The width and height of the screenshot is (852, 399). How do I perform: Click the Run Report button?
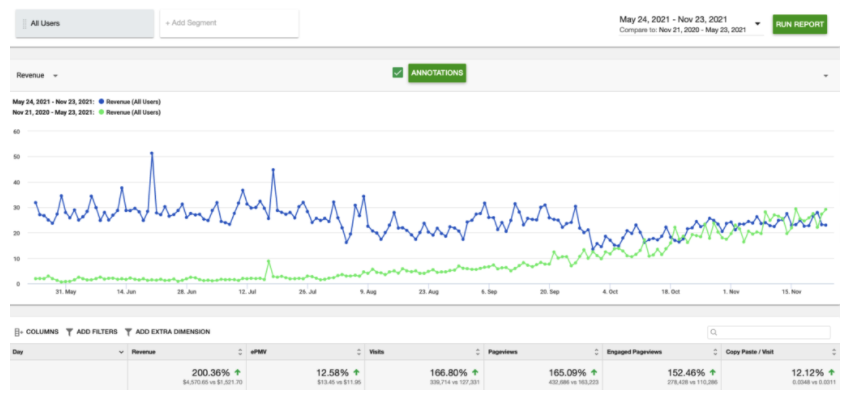tap(800, 24)
